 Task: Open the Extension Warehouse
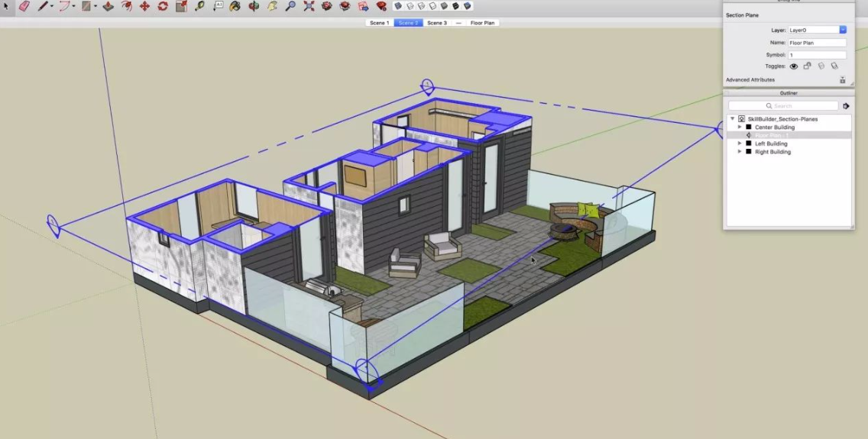click(345, 6)
